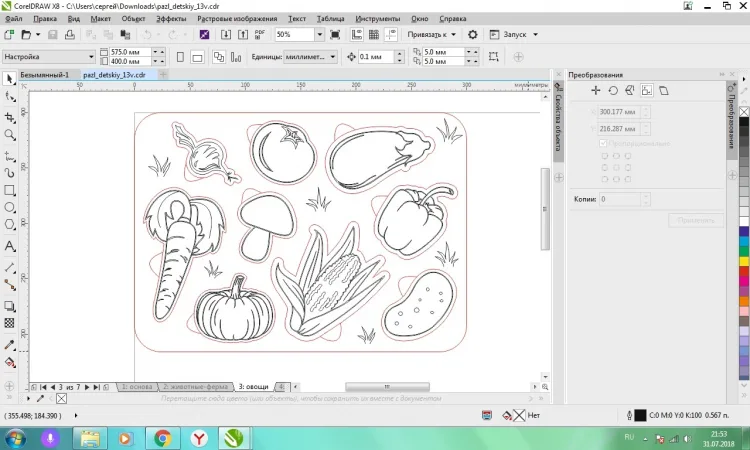Open the Effects menu
The width and height of the screenshot is (750, 450).
click(x=171, y=19)
